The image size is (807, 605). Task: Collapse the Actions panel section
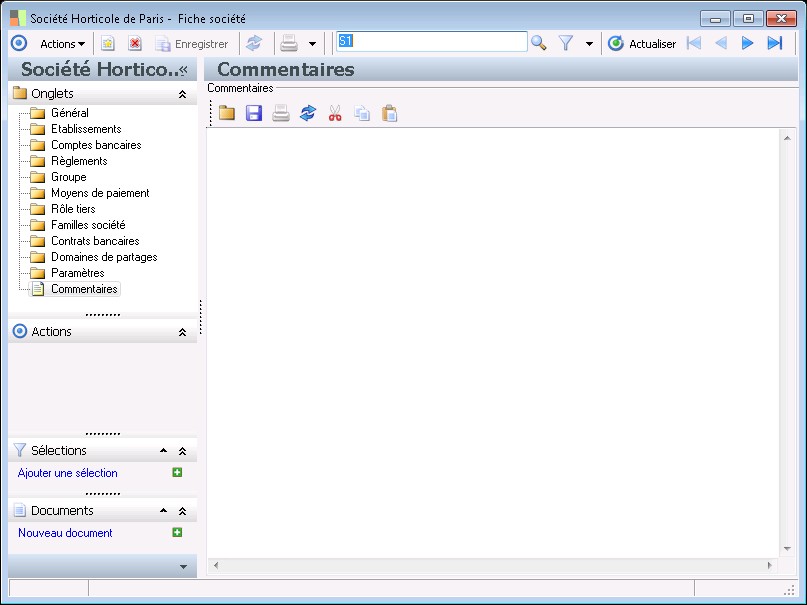(x=182, y=332)
